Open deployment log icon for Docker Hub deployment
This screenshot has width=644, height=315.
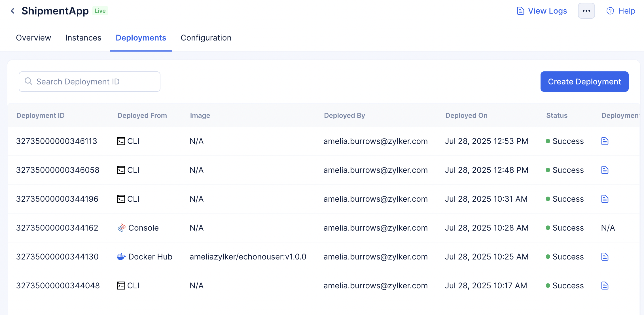tap(605, 257)
